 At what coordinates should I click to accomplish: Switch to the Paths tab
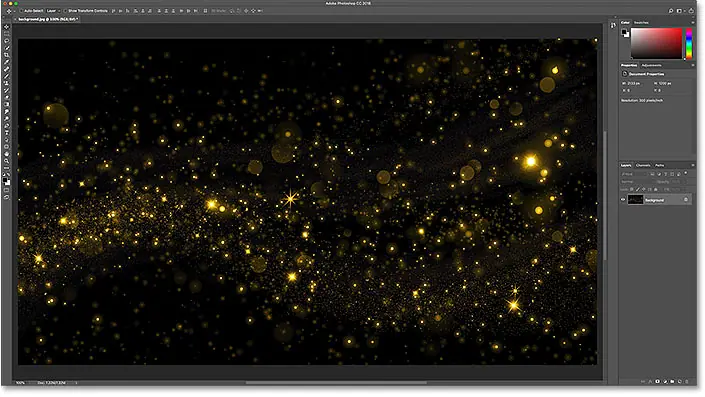tap(660, 165)
